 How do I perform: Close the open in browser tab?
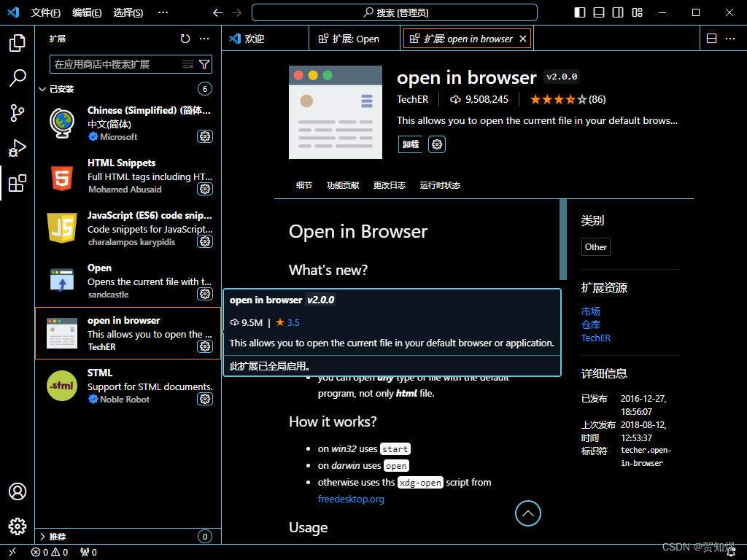coord(522,39)
